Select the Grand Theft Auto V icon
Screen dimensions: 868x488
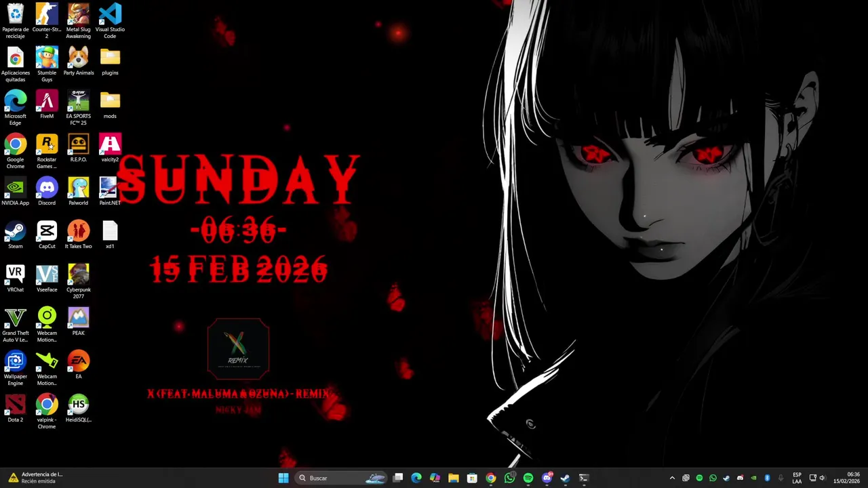click(15, 324)
